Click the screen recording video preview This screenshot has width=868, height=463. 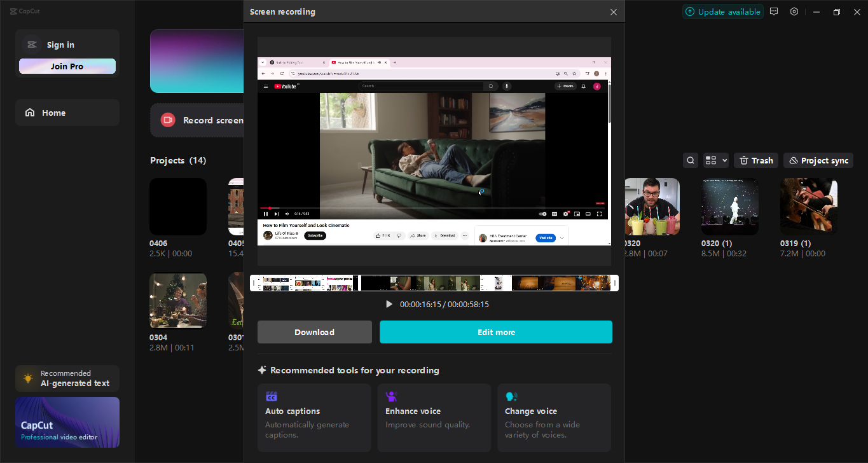(x=434, y=151)
